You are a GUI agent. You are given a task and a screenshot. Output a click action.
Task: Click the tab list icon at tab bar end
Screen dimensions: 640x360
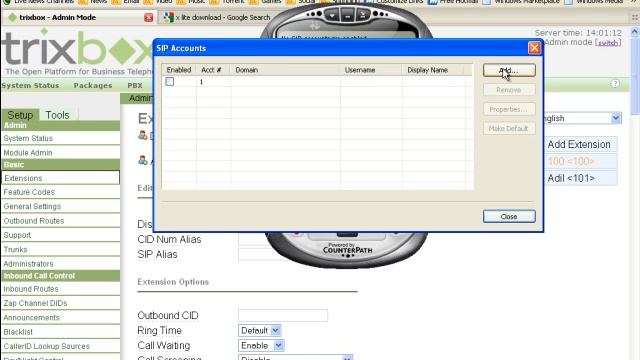(x=635, y=18)
